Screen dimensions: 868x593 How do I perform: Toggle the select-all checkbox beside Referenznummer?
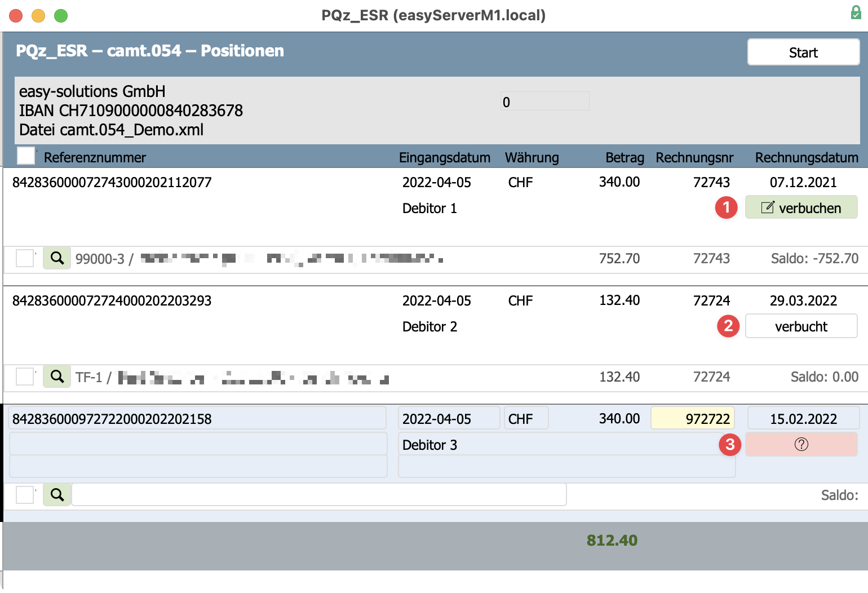point(26,156)
